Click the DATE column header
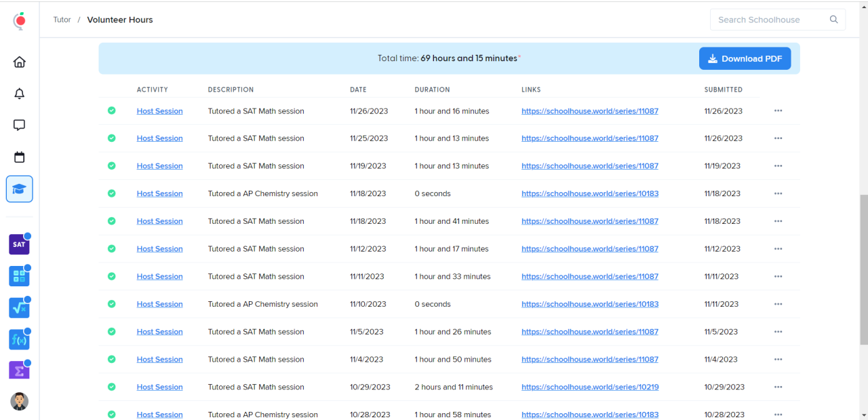 358,90
